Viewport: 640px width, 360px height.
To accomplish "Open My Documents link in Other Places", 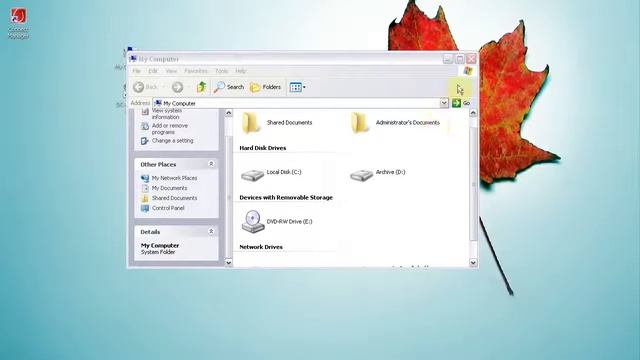I will pyautogui.click(x=169, y=188).
